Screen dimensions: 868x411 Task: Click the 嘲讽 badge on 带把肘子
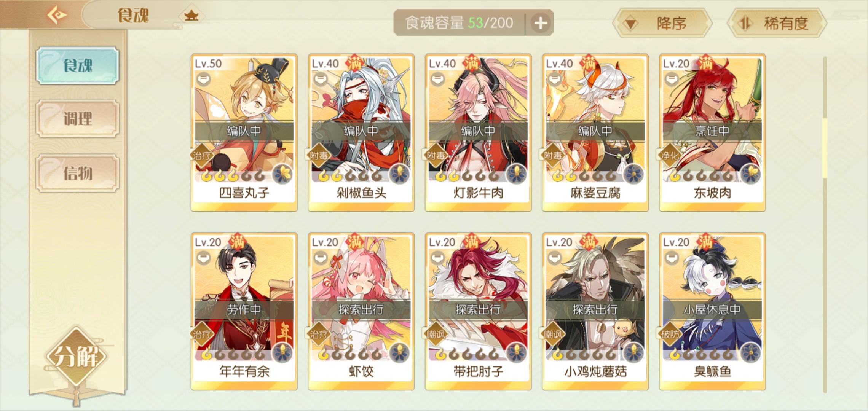pyautogui.click(x=436, y=335)
